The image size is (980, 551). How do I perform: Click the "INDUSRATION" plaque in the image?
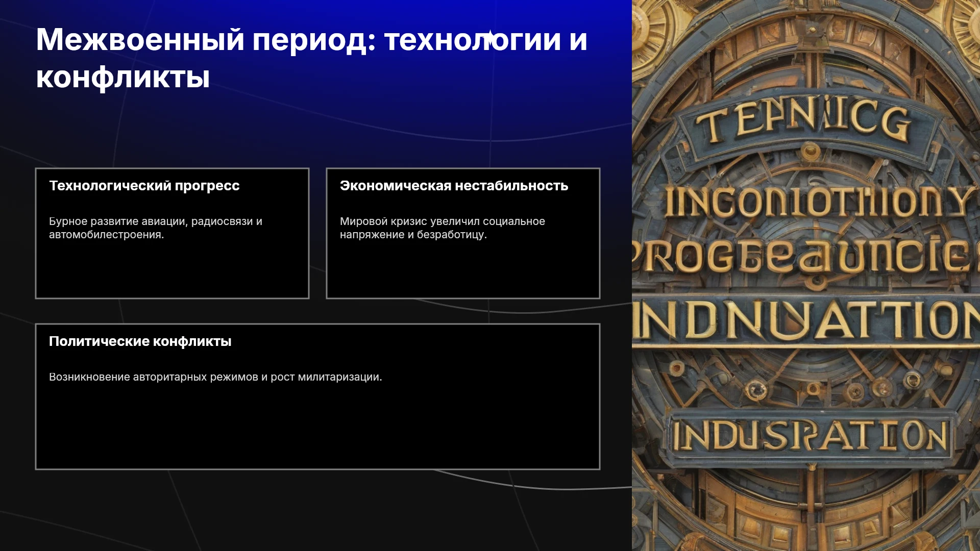810,437
